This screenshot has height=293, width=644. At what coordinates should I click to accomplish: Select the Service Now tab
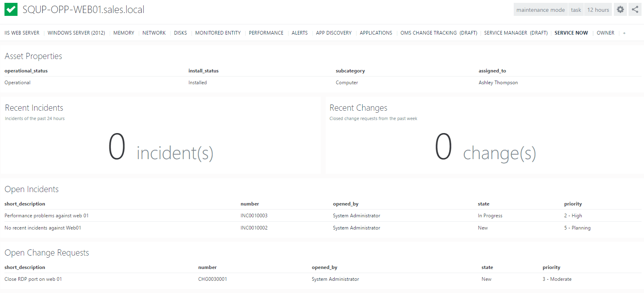(x=571, y=33)
